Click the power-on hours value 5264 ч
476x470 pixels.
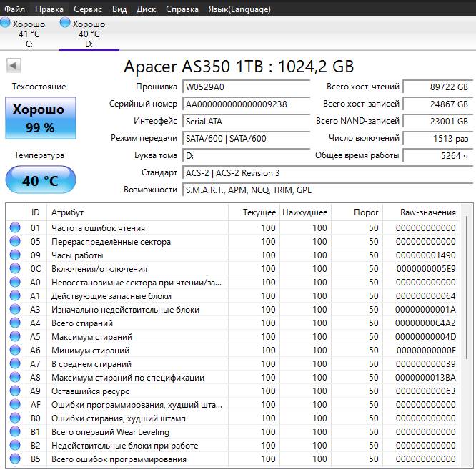(437, 156)
